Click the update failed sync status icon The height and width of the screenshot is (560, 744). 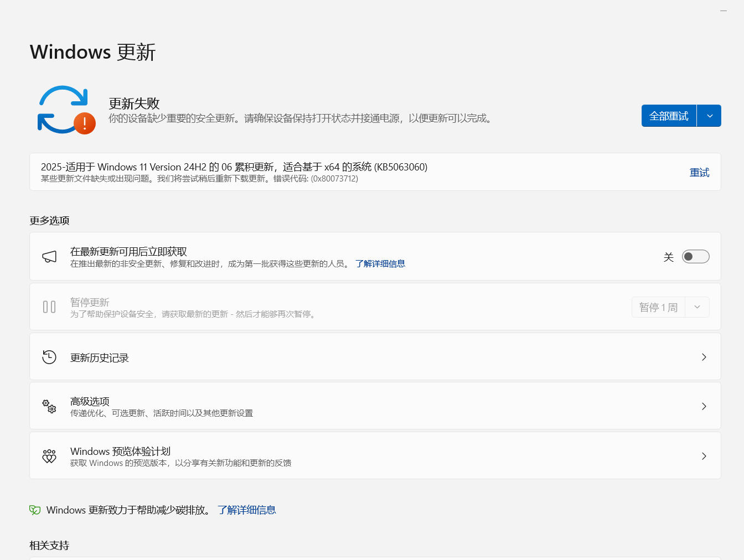click(66, 110)
